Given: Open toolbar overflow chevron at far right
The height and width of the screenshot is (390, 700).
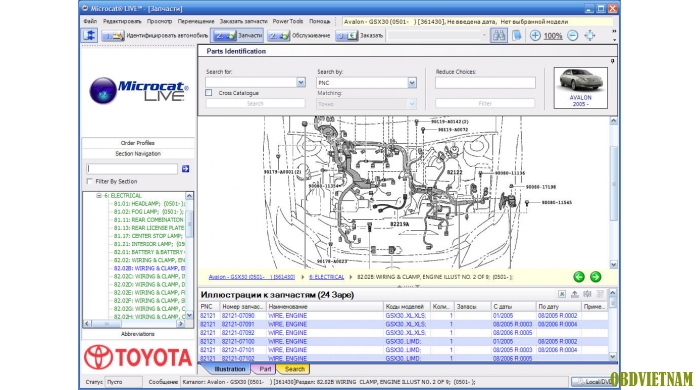Looking at the screenshot, I should click(x=614, y=35).
